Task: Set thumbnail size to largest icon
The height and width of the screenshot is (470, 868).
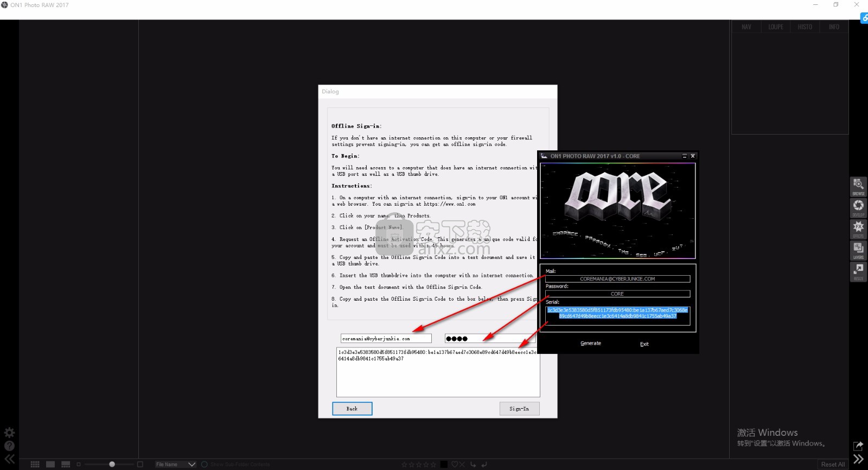Action: pos(140,464)
